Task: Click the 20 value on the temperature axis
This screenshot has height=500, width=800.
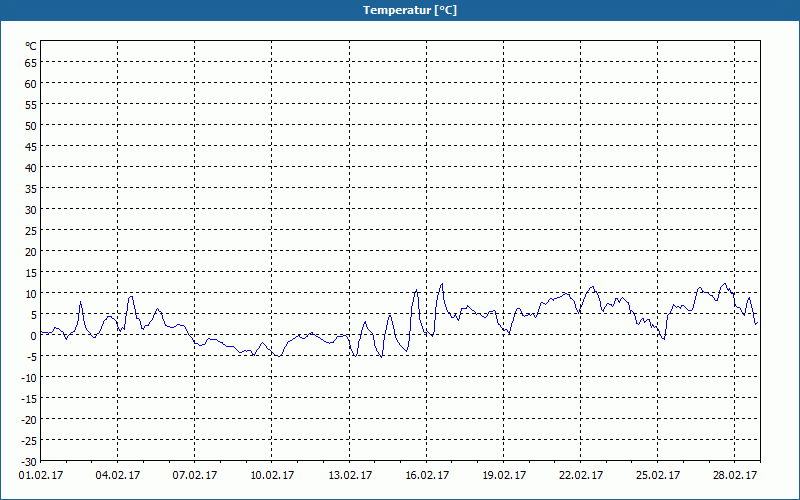Action: [31, 252]
